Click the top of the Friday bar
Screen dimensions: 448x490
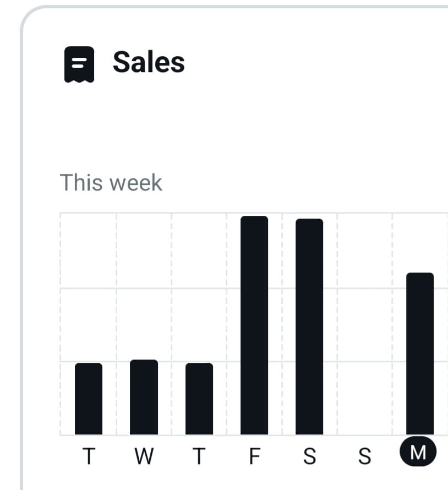pyautogui.click(x=254, y=218)
